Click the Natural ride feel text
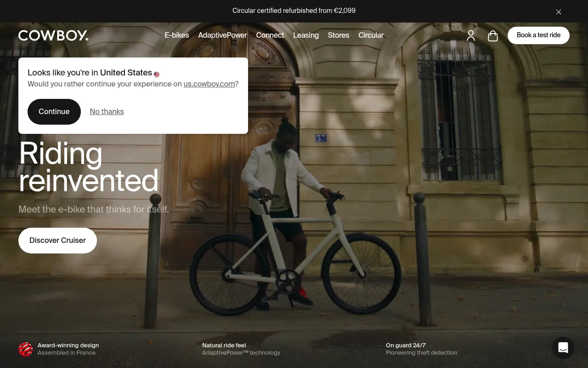This screenshot has width=588, height=368. pyautogui.click(x=224, y=345)
